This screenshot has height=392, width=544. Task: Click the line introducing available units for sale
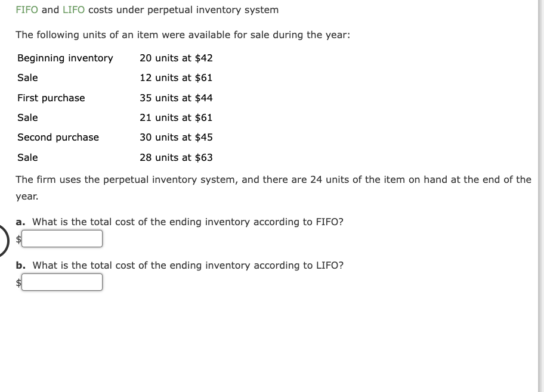click(183, 35)
